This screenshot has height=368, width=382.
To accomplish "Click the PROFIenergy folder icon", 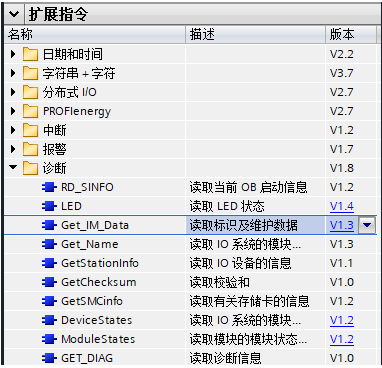I will pos(31,111).
